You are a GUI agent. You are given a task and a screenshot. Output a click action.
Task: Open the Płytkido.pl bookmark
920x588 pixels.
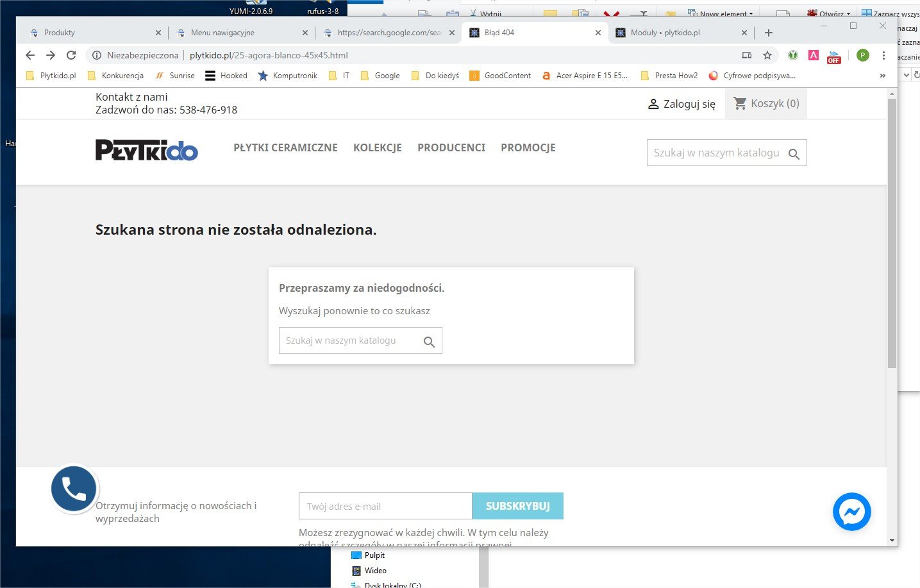click(x=51, y=76)
